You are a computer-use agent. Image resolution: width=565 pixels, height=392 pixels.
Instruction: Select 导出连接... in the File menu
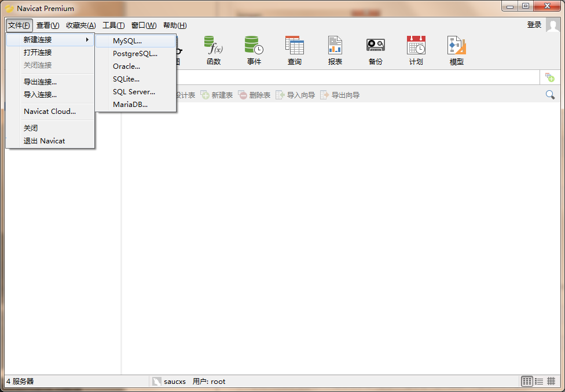(x=50, y=82)
